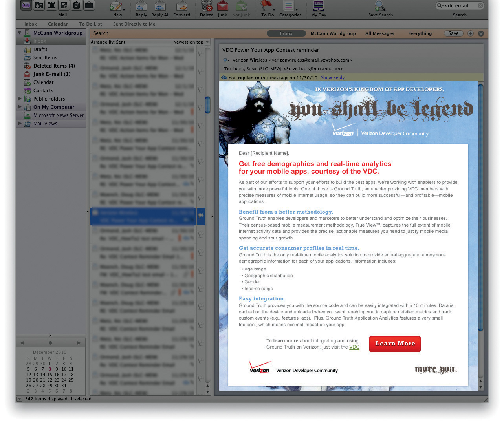Click the message list scrollbar thumb
Viewport: 504px width, 424px height.
pos(207,105)
